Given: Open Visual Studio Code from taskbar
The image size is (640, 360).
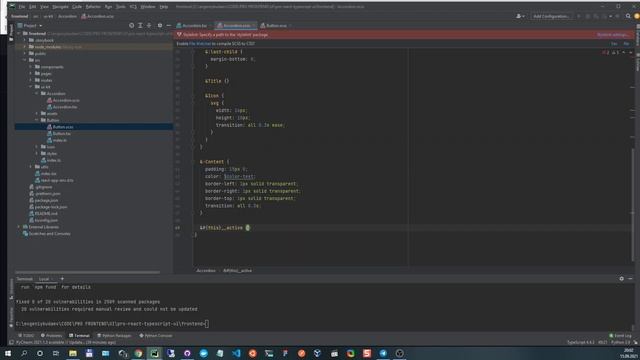Looking at the screenshot, I should pos(236,353).
